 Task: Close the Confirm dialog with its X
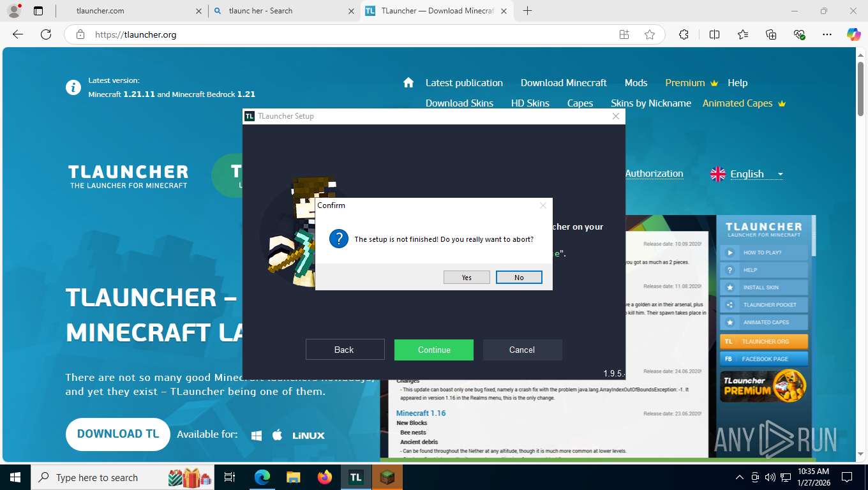pos(543,205)
